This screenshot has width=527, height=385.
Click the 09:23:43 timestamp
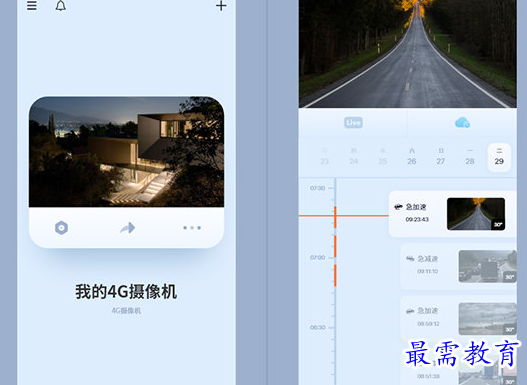417,219
